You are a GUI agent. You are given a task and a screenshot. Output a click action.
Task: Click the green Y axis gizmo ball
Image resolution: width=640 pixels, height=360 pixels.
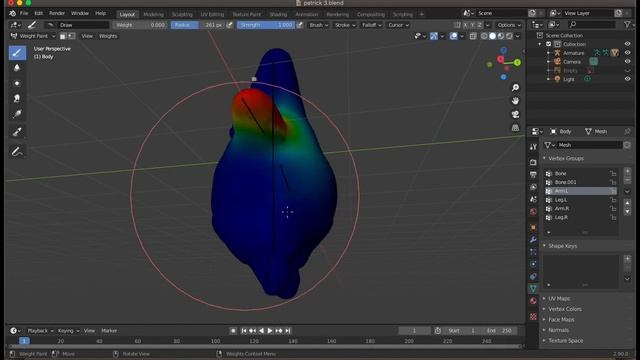coord(517,62)
